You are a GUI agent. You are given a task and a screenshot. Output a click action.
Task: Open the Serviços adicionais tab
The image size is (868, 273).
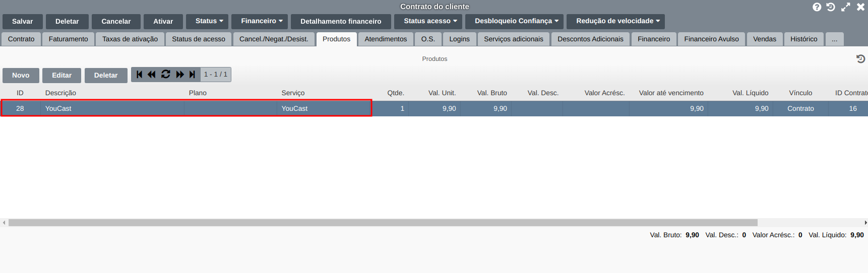514,39
